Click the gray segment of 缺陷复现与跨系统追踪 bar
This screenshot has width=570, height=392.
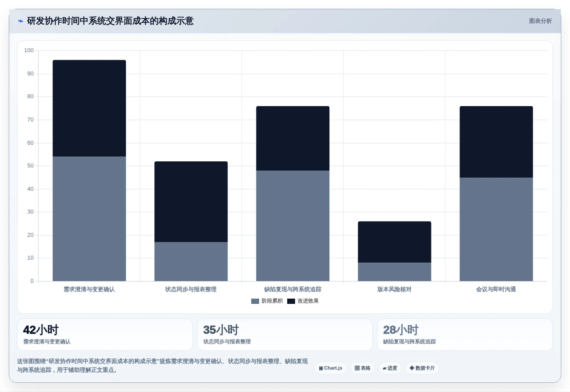click(x=293, y=226)
